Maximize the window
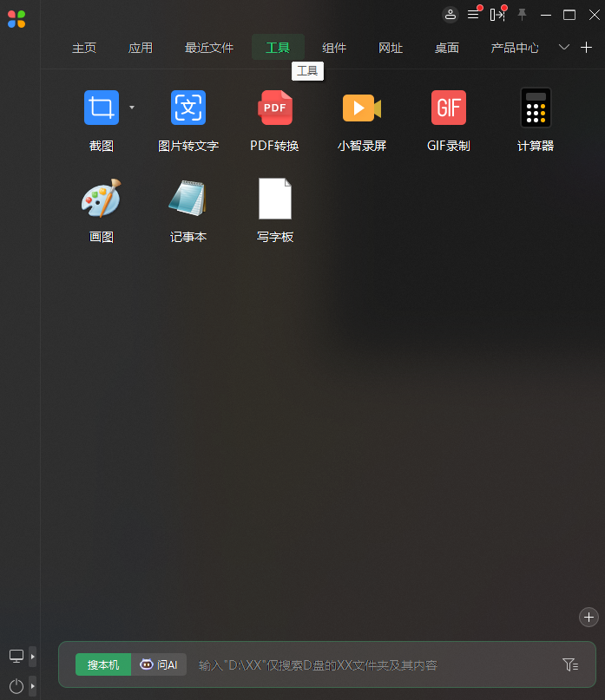 [x=569, y=15]
